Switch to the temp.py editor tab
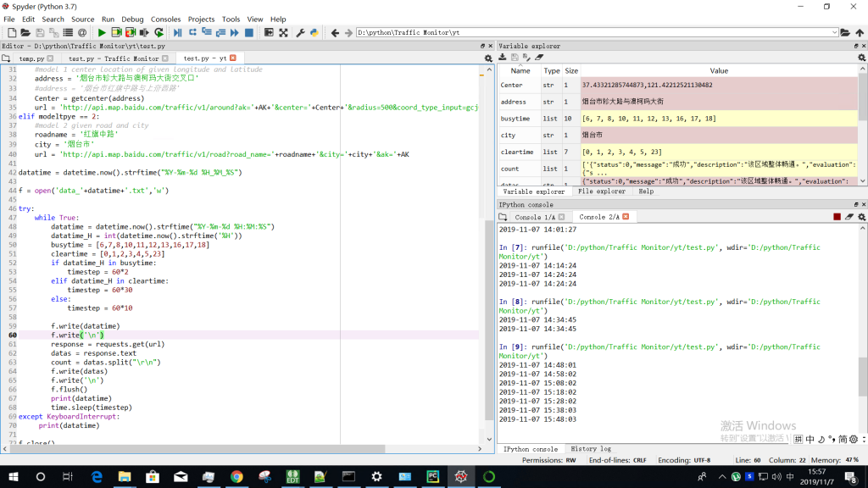This screenshot has width=868, height=488. (x=32, y=58)
